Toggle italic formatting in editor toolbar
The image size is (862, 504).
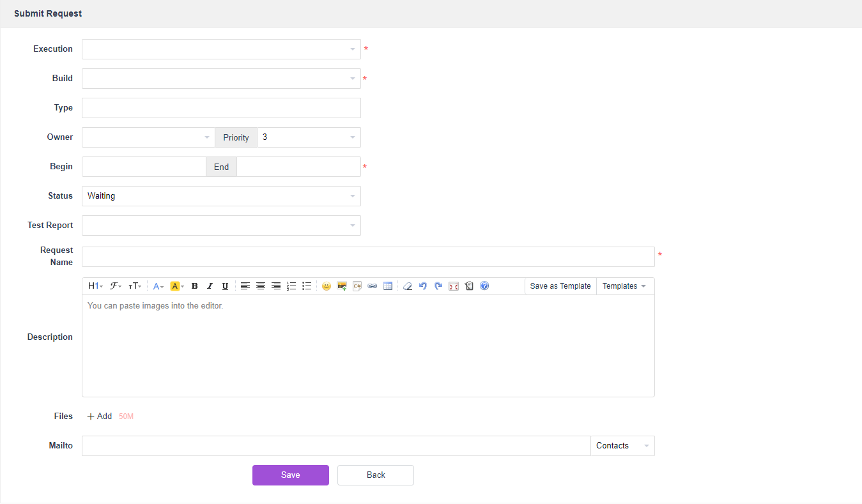pyautogui.click(x=210, y=286)
